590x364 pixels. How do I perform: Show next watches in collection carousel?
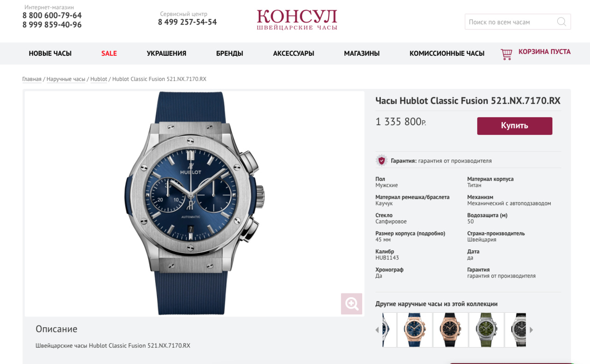[531, 330]
